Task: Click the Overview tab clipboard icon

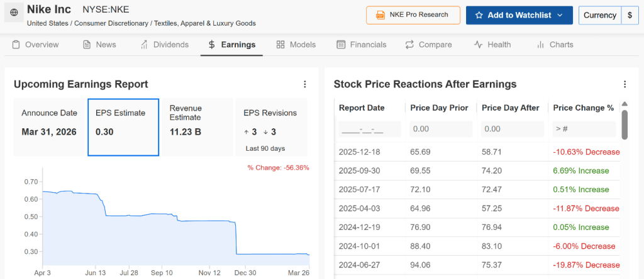Action: 16,45
